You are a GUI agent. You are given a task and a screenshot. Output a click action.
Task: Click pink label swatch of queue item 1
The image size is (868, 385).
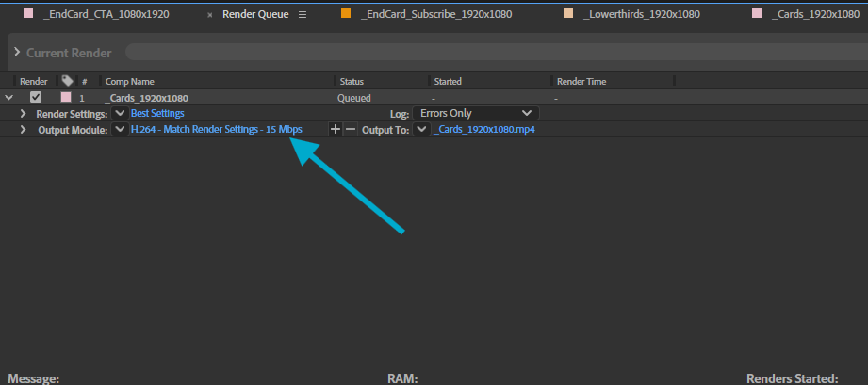(x=66, y=97)
